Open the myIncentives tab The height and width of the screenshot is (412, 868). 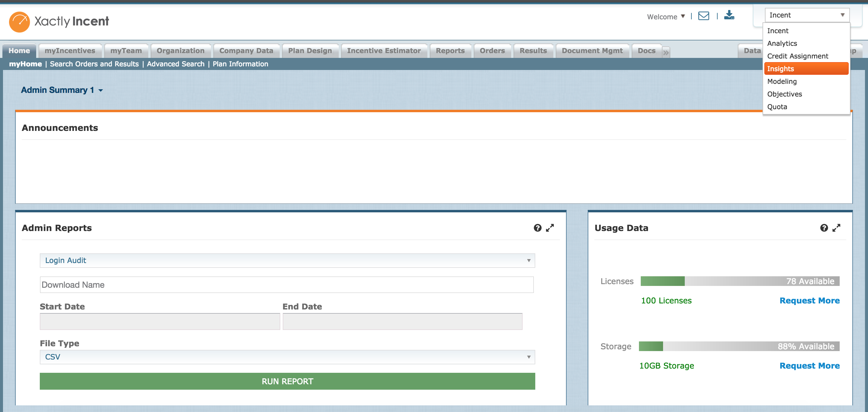70,51
